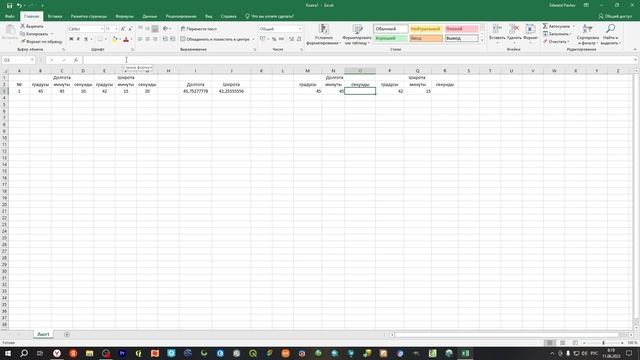Add a new sheet with plus button
This screenshot has width=640, height=360.
67,335
